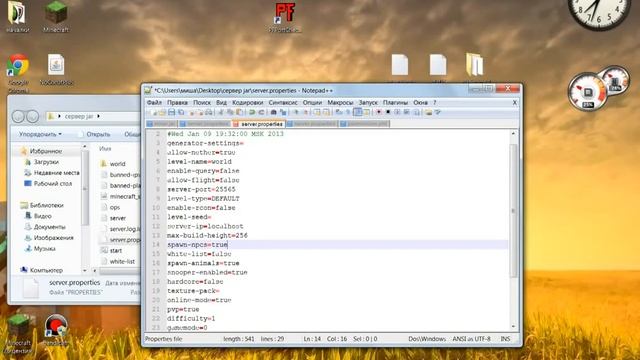Open the Правка menu
The image size is (640, 360).
coord(178,102)
